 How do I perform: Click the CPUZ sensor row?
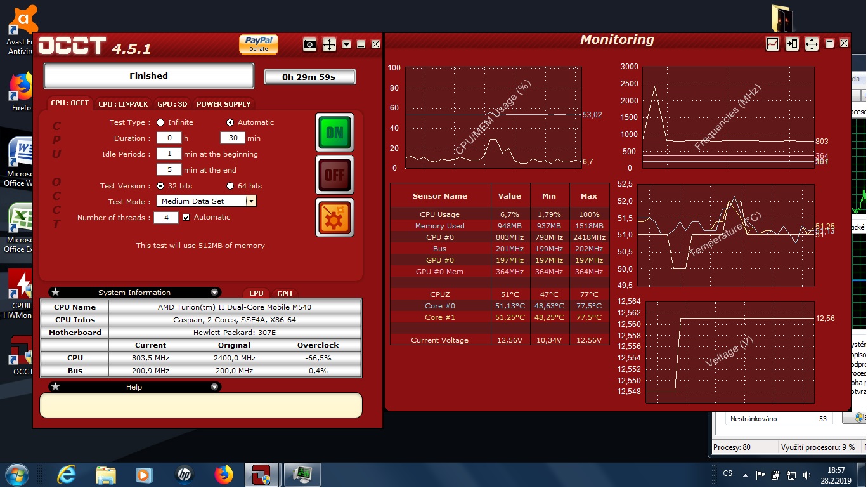click(x=499, y=294)
